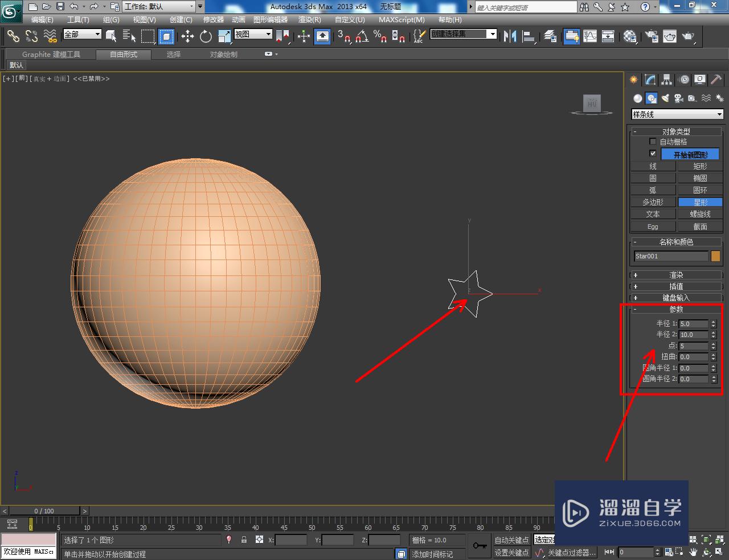Toggle the Spinner Snap button
The height and width of the screenshot is (560, 729).
pos(399,36)
